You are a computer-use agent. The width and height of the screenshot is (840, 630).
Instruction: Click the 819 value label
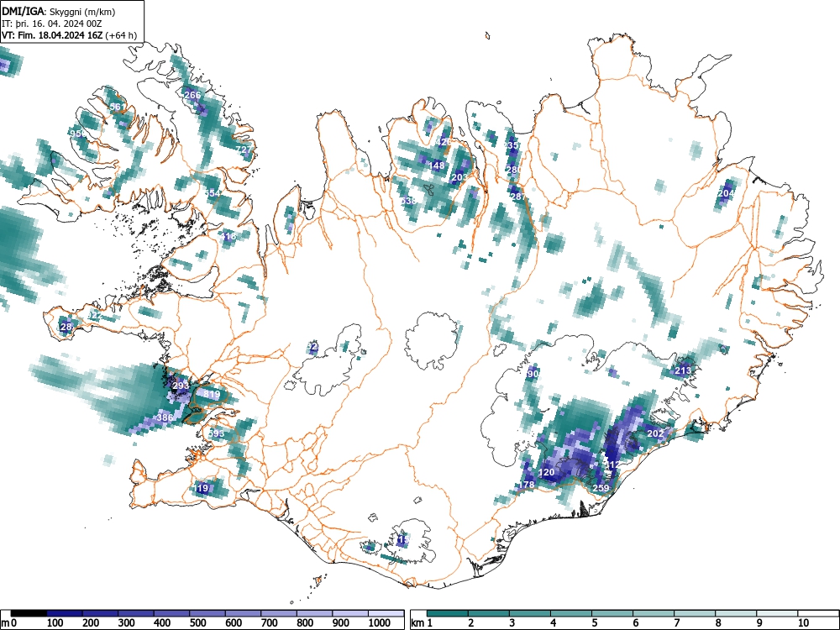pyautogui.click(x=212, y=394)
